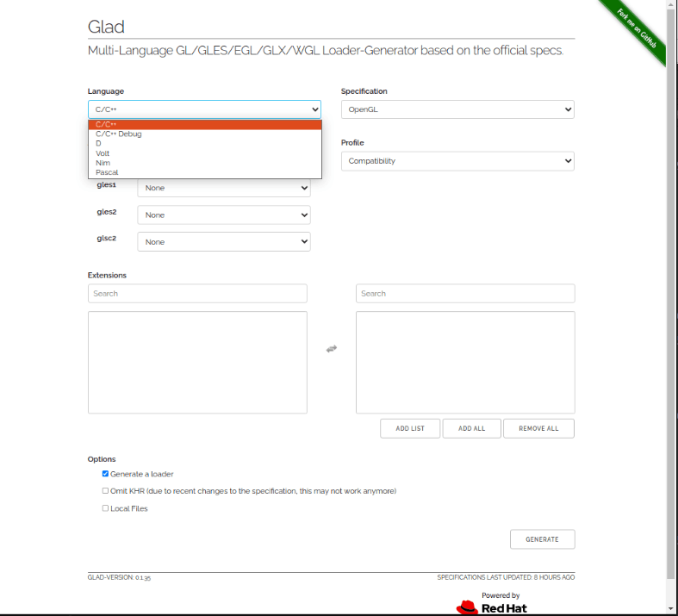Click the REMOVE ALL button
This screenshot has width=678, height=616.
coord(538,428)
